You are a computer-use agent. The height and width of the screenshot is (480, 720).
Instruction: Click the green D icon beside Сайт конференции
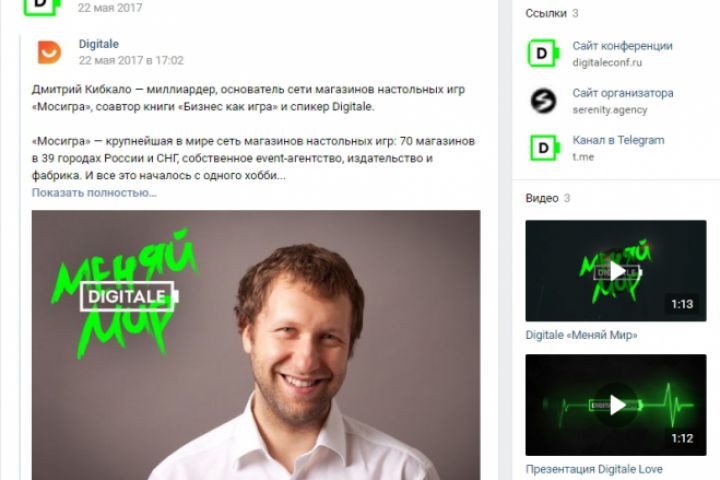[x=543, y=53]
